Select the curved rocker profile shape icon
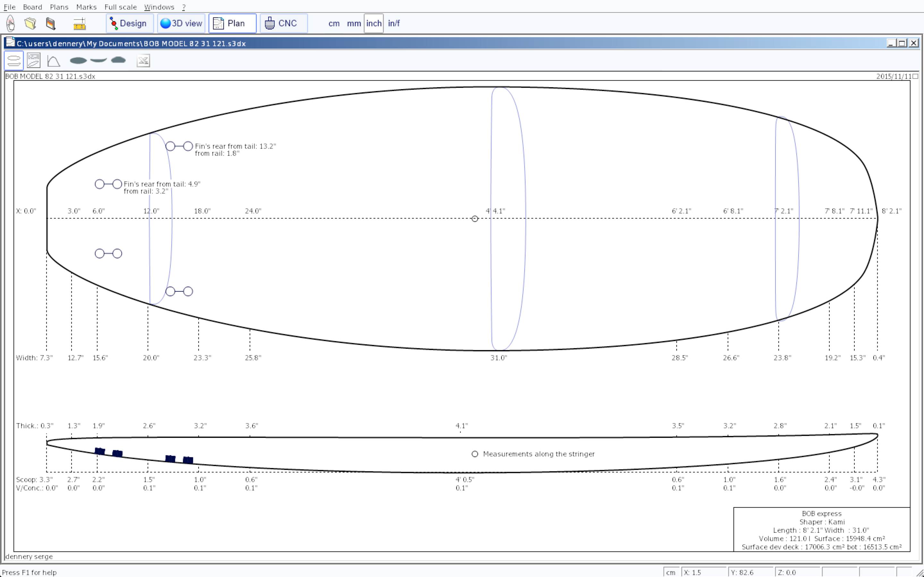 coord(98,60)
